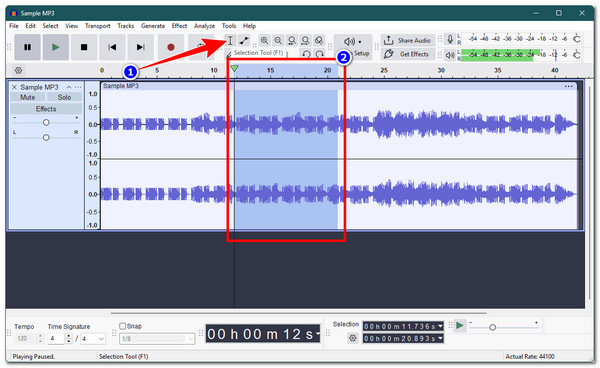Image resolution: width=600 pixels, height=368 pixels.
Task: Click the Redo arrow icon
Action: click(320, 54)
